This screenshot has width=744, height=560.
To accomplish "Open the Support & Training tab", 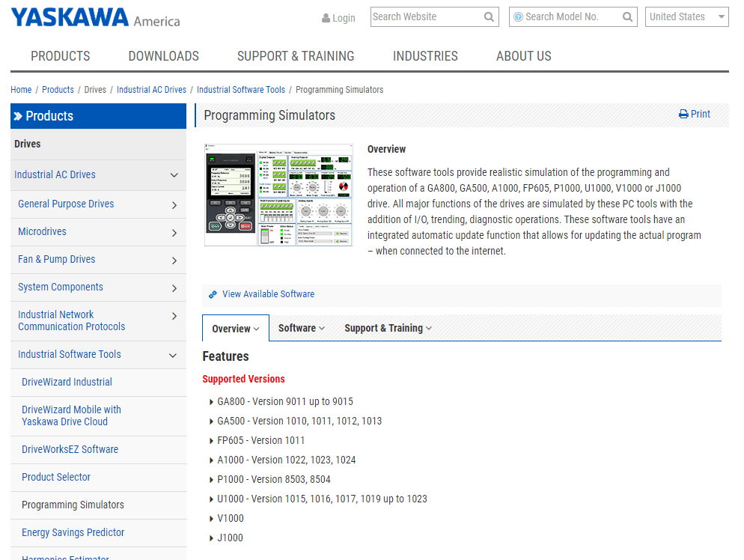I will pyautogui.click(x=388, y=328).
